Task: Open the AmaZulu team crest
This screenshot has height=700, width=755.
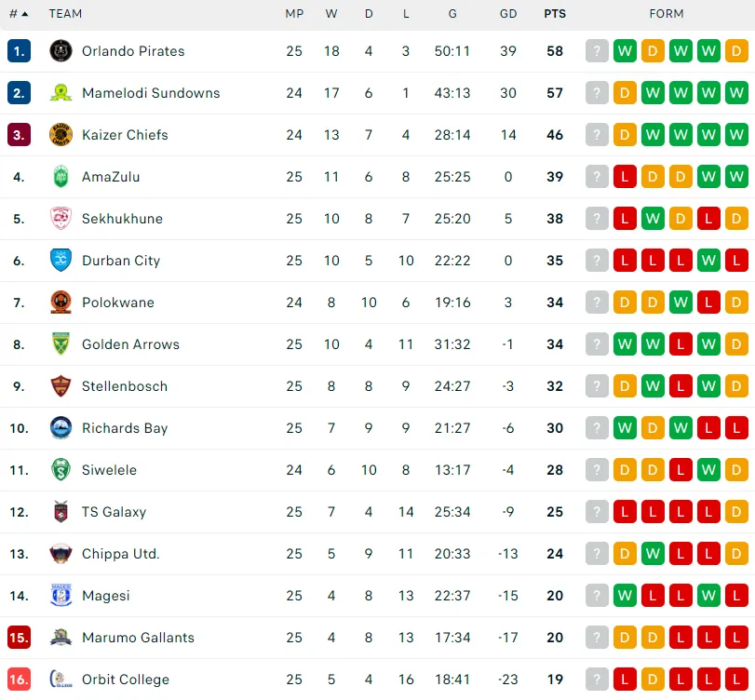Action: [x=61, y=177]
